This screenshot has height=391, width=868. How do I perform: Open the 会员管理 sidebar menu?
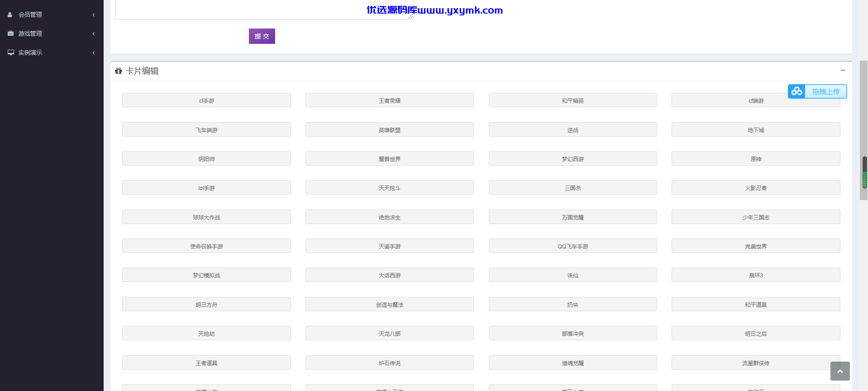coord(52,14)
